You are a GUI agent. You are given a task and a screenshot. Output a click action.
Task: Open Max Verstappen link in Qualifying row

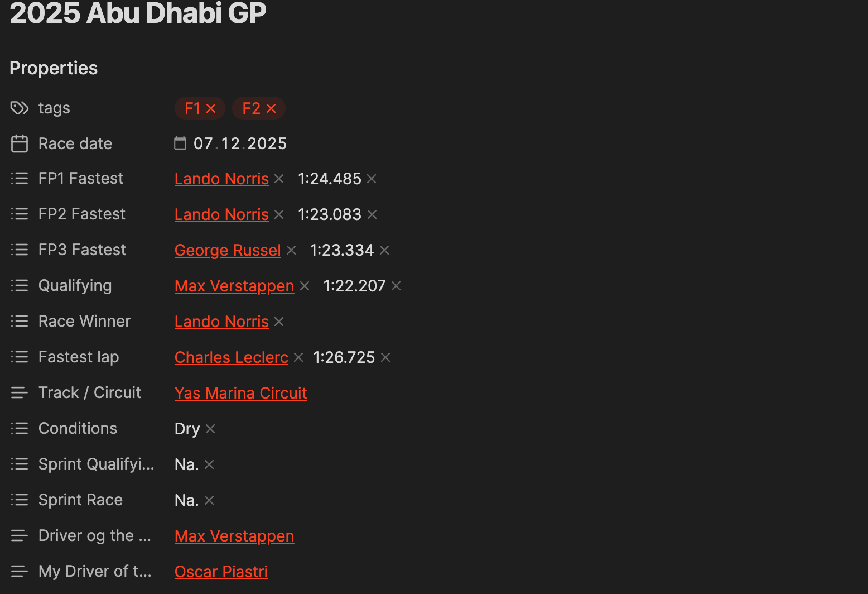(x=234, y=286)
